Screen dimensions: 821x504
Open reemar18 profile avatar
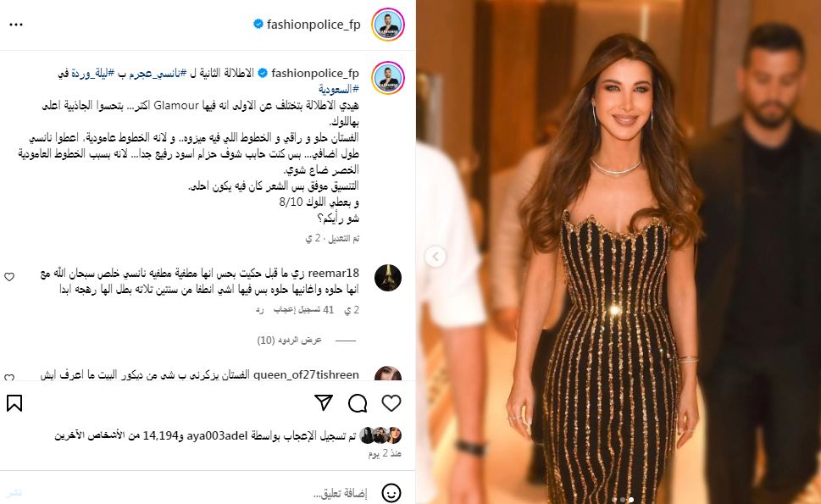tap(388, 278)
